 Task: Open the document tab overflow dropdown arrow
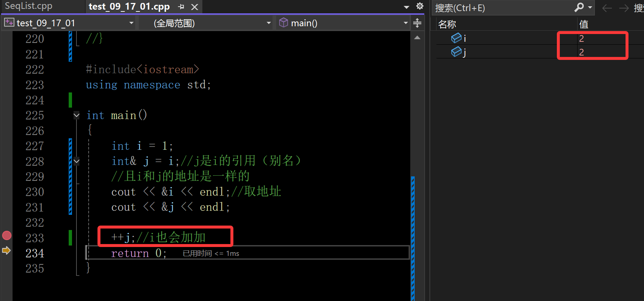pos(407,7)
